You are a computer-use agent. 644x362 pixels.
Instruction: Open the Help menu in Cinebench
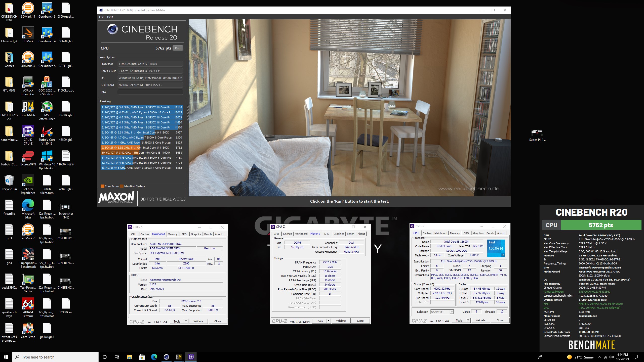(110, 17)
